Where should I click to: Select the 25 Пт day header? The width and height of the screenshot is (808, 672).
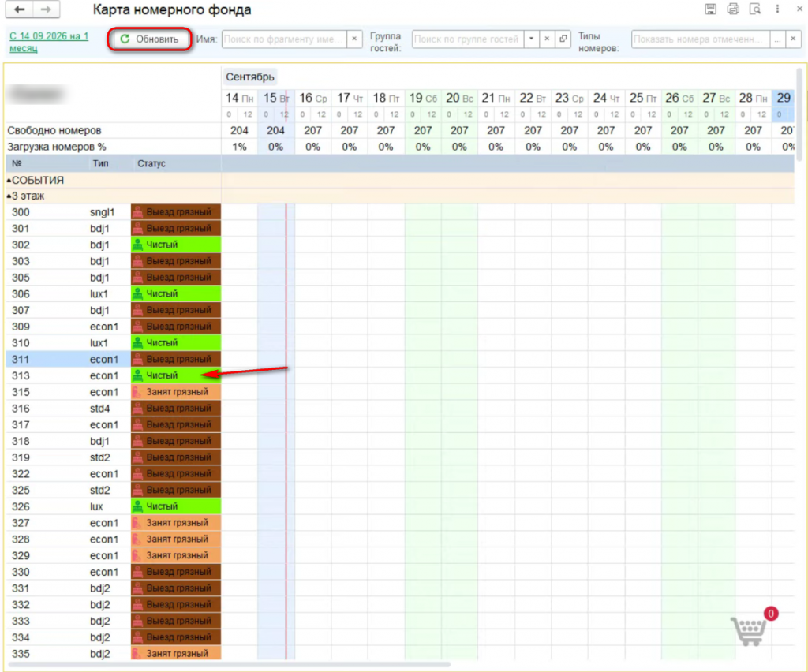pos(643,98)
